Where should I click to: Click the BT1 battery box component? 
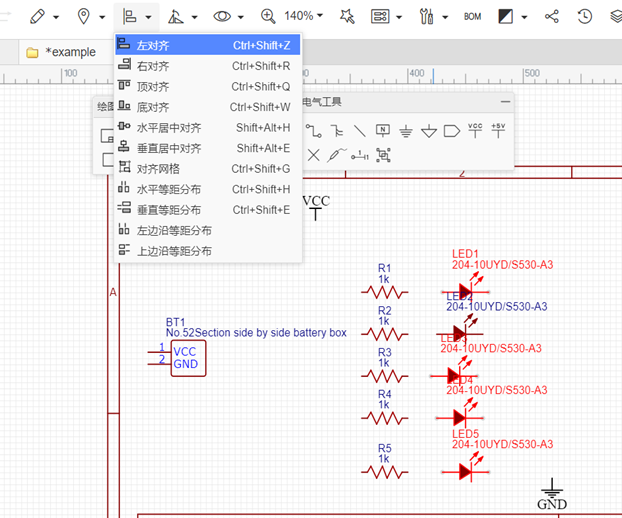187,358
